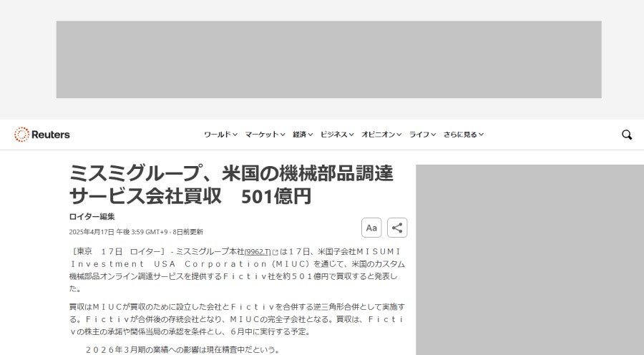Expand the ビジネス menu
The height and width of the screenshot is (355, 644).
pos(337,135)
